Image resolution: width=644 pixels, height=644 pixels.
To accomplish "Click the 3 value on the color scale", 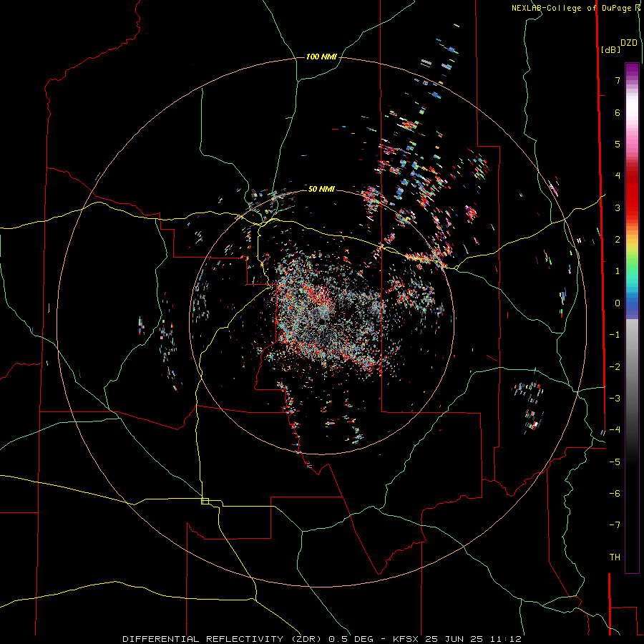I will coord(618,208).
